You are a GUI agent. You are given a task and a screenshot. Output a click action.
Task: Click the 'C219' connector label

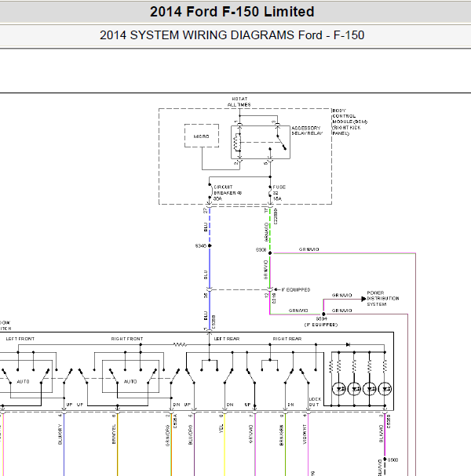pos(274,298)
